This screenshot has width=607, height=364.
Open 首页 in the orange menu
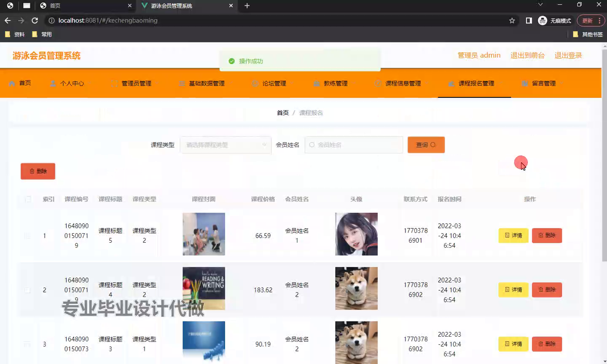point(20,83)
